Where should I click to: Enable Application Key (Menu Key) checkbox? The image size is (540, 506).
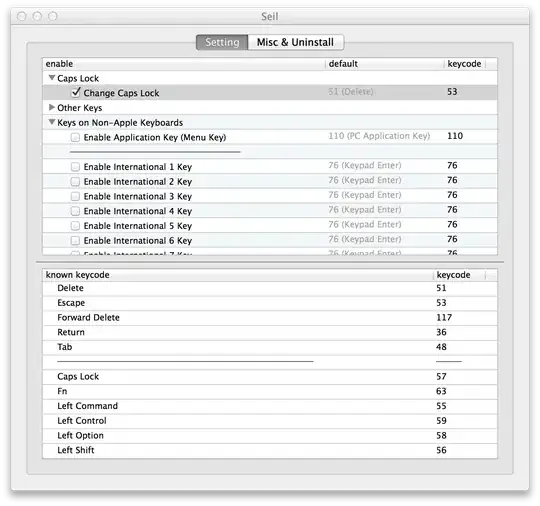[x=75, y=137]
